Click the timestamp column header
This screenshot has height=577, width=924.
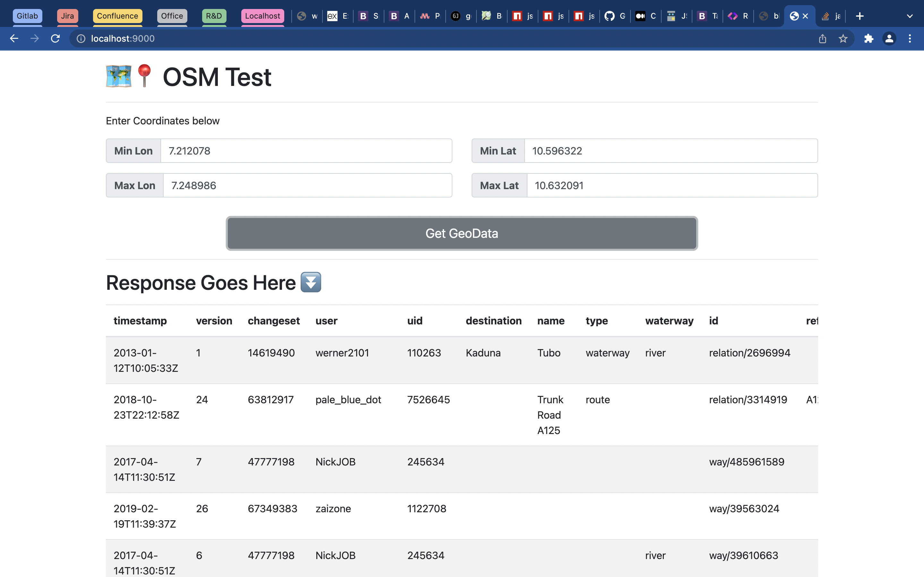point(140,321)
